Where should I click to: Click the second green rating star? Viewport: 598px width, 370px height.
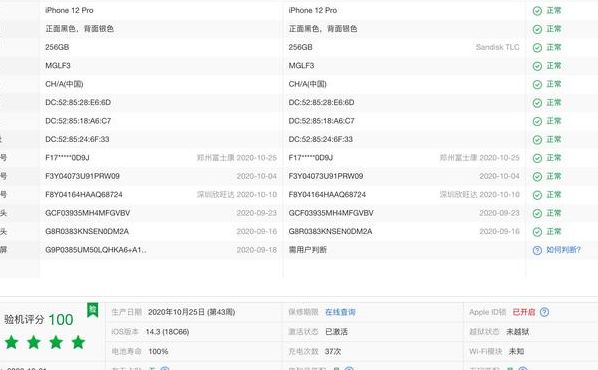(34, 342)
